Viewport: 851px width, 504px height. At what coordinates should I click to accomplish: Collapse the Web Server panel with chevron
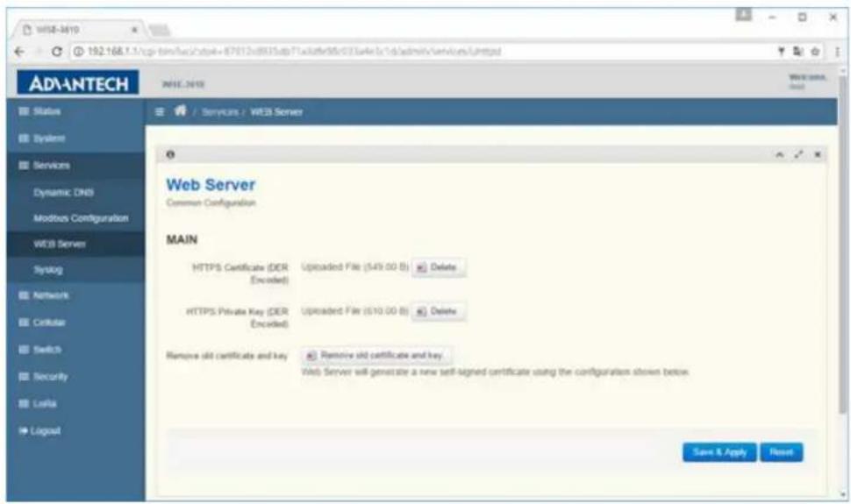point(779,154)
